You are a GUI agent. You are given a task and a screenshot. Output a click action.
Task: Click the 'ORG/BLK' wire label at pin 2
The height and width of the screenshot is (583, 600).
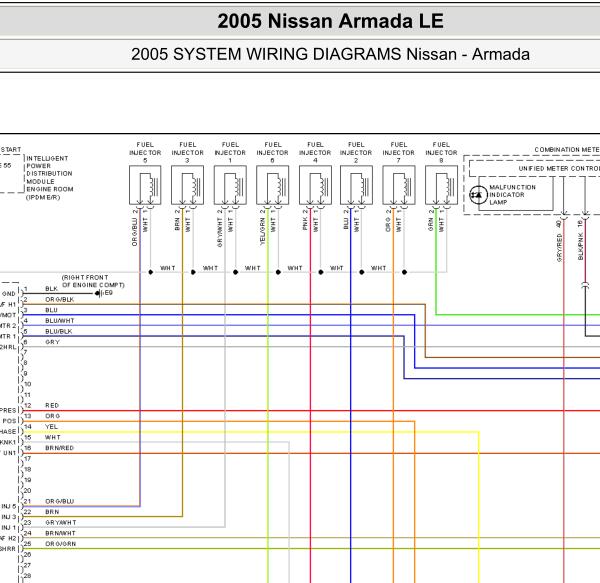coord(59,300)
